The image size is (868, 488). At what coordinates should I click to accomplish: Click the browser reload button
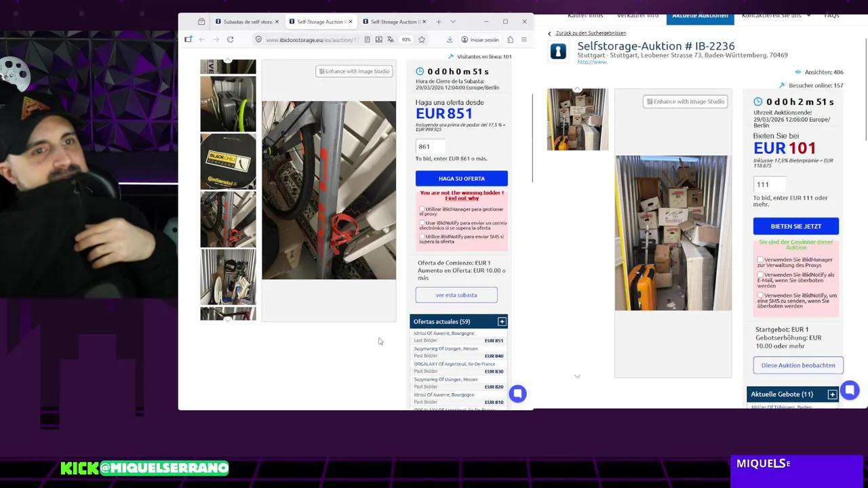click(231, 40)
